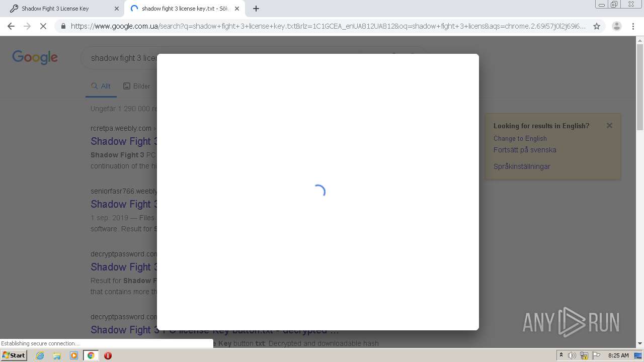The image size is (644, 362).
Task: Minimize the Chrome window
Action: [602, 5]
